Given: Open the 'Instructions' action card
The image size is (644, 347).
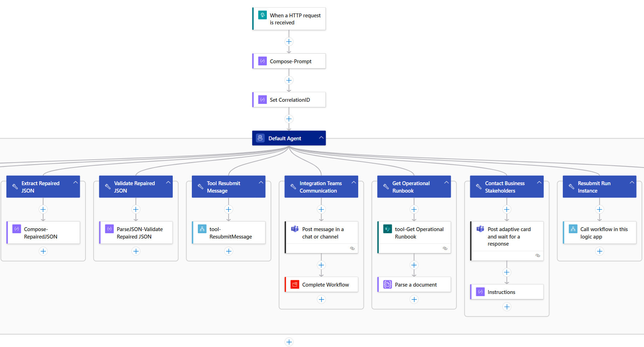Looking at the screenshot, I should (x=507, y=292).
